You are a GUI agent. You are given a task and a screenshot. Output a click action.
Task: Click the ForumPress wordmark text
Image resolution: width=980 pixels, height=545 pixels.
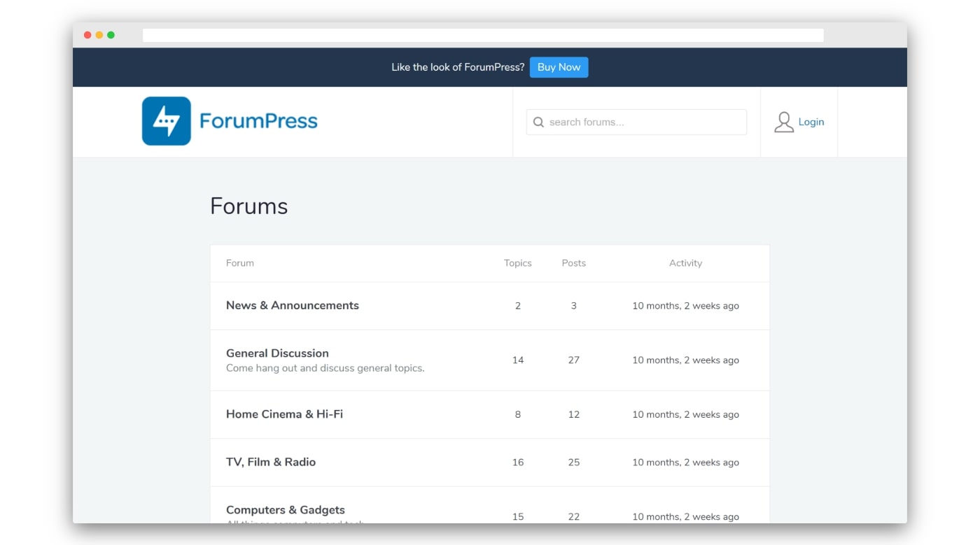(x=258, y=121)
